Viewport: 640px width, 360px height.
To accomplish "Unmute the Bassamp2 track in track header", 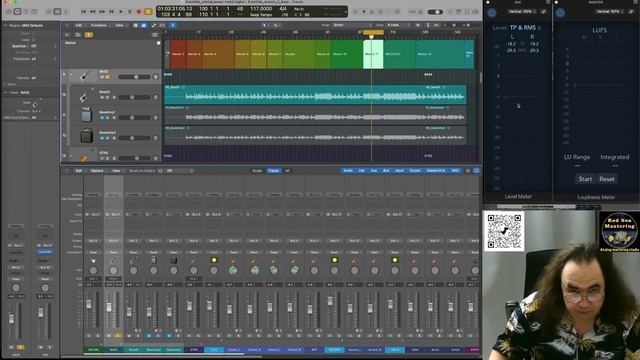I will [x=102, y=138].
